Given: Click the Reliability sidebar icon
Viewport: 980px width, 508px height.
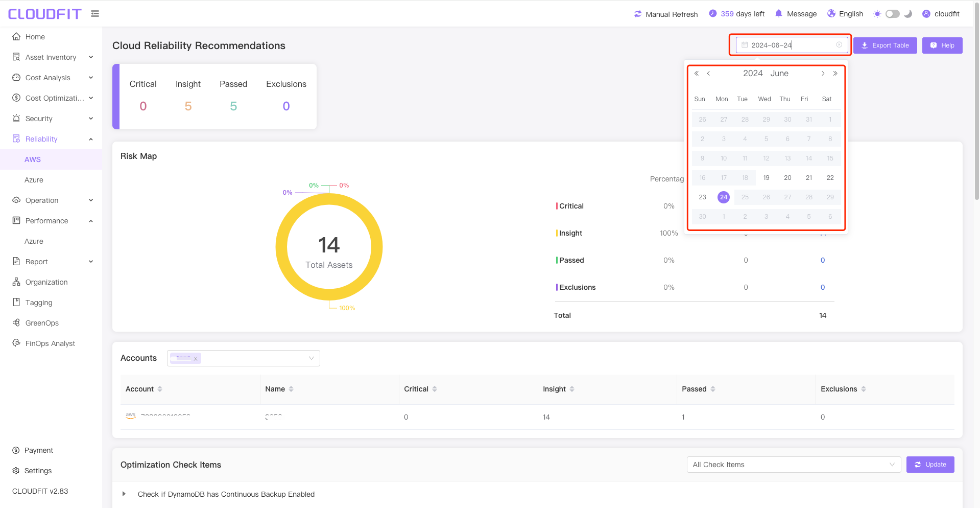Looking at the screenshot, I should click(x=16, y=139).
